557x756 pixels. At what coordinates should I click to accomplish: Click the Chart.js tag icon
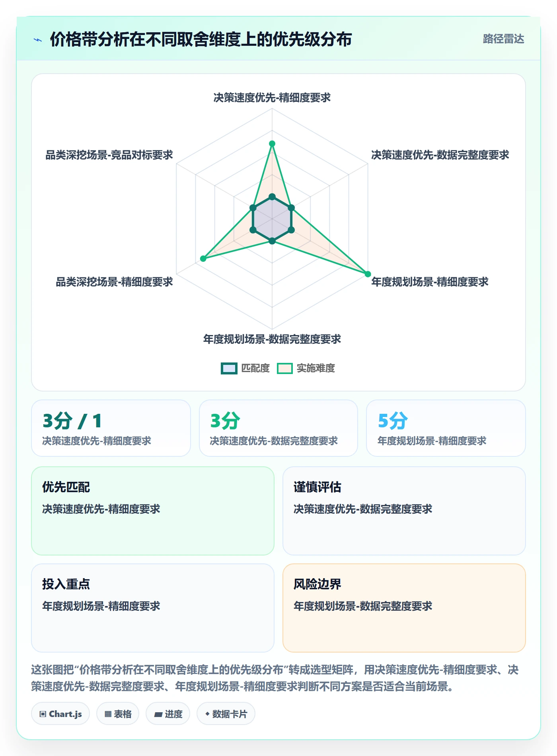coord(43,714)
